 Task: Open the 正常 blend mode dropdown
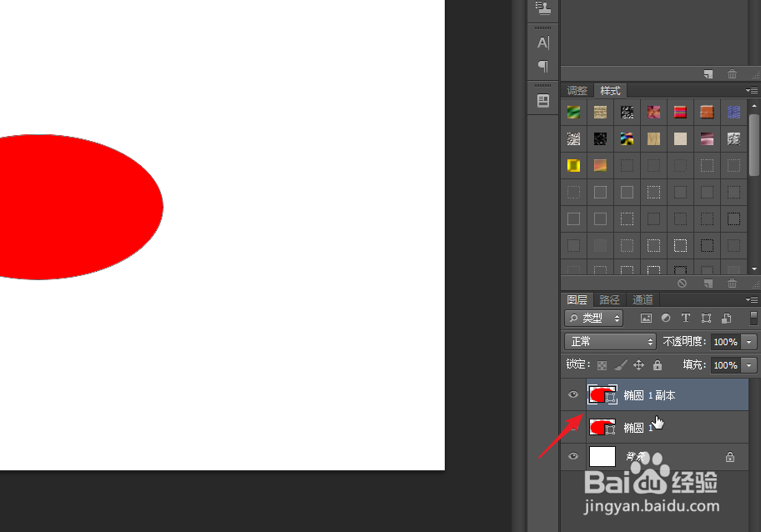point(610,341)
